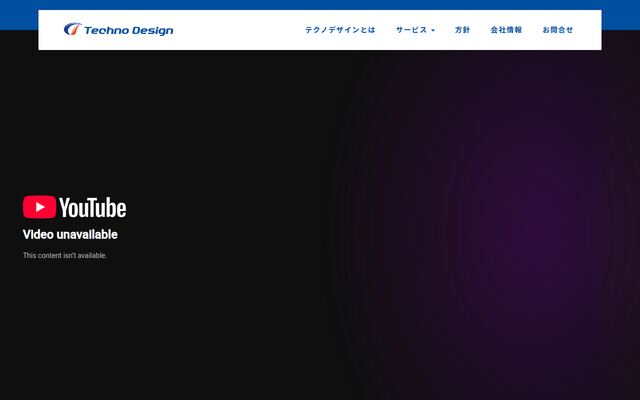Open the テクノデザインとは menu item

[x=340, y=30]
